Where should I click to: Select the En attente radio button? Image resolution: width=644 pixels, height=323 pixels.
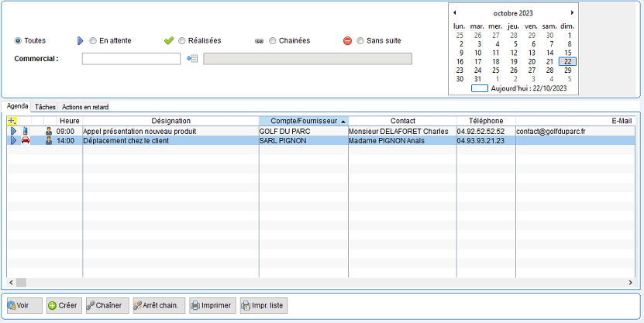coord(93,40)
